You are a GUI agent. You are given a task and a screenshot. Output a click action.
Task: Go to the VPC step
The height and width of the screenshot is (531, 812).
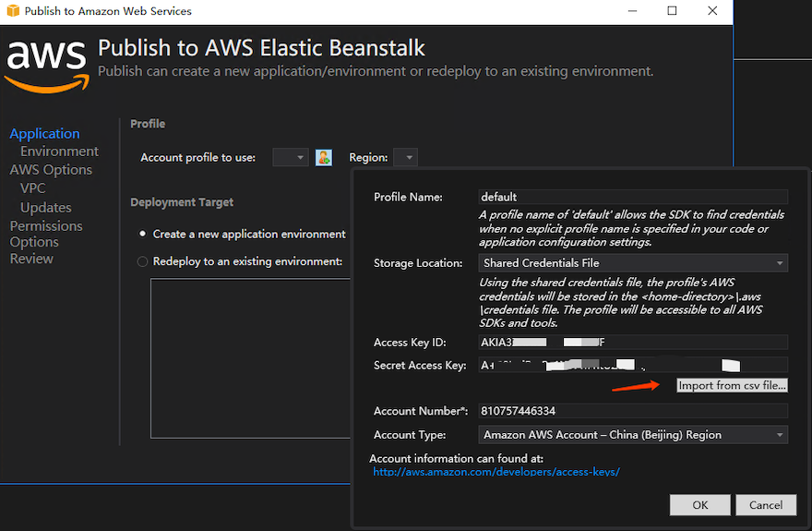[32, 188]
